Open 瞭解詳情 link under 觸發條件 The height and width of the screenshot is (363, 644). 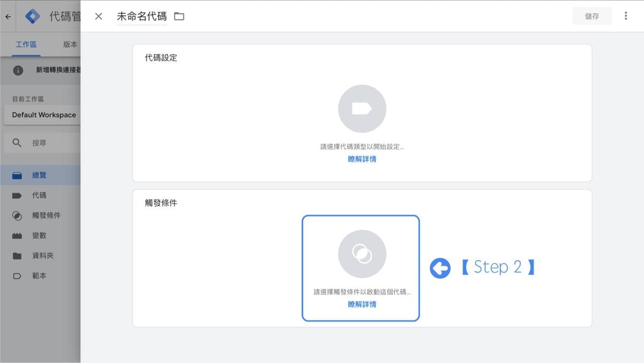pos(362,304)
